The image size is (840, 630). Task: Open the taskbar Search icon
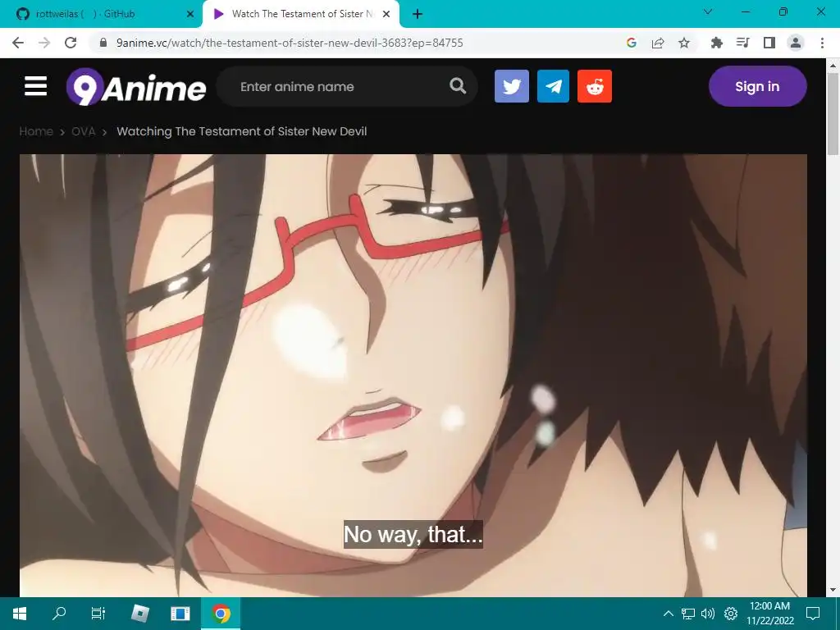59,614
